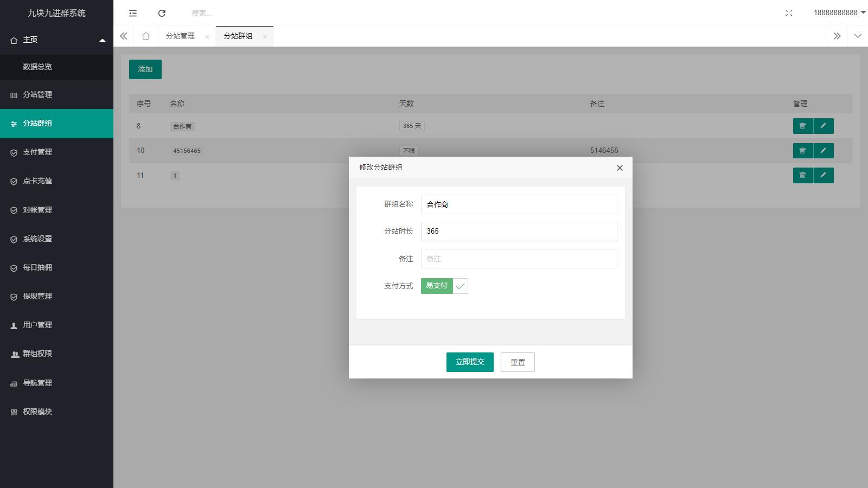Open 支付管理 in the sidebar

[x=37, y=152]
